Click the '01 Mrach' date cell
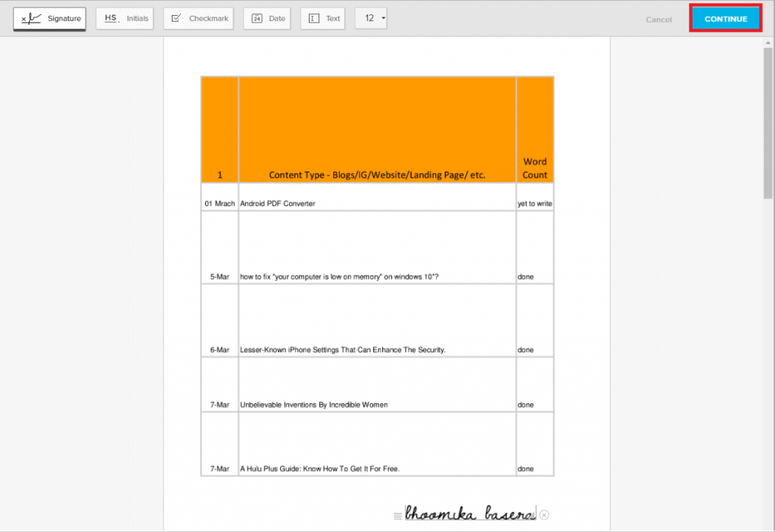This screenshot has width=775, height=532. coord(219,198)
